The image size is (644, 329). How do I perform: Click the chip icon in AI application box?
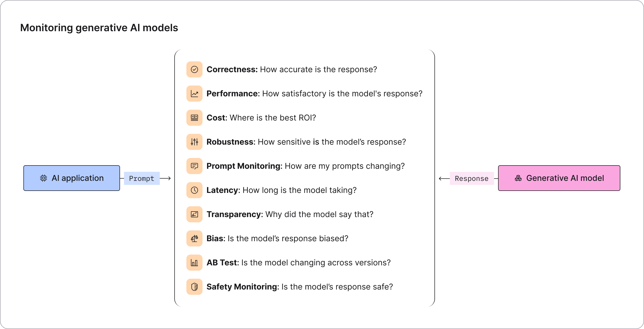[x=44, y=178]
